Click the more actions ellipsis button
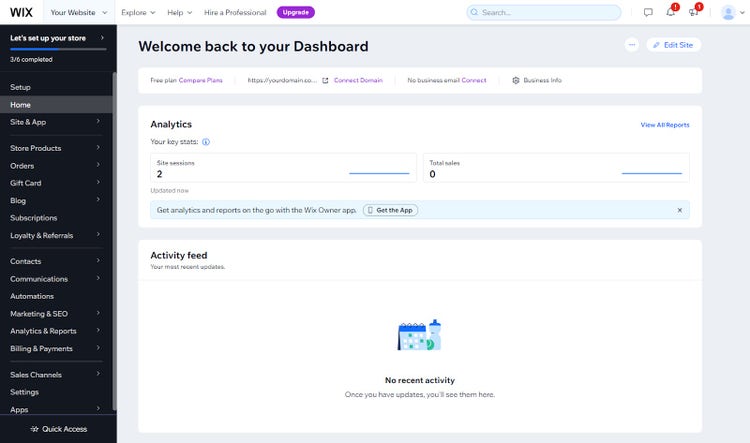The width and height of the screenshot is (750, 443). click(631, 45)
